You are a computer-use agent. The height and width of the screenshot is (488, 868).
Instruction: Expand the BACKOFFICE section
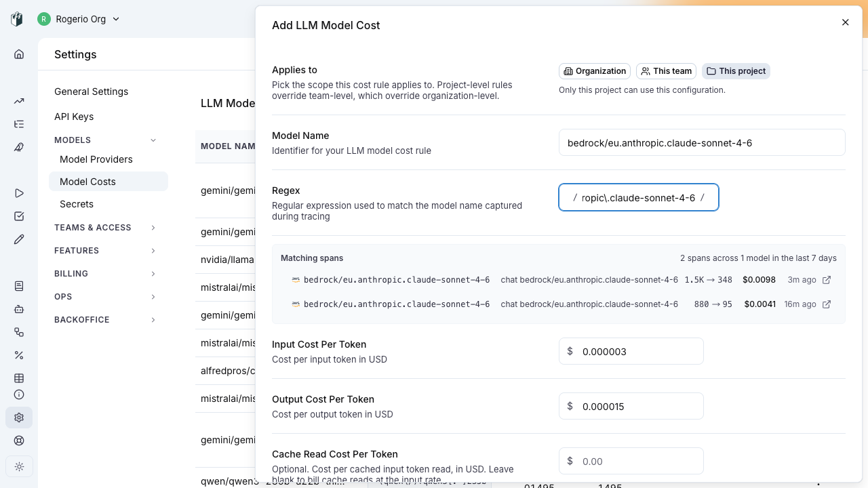coord(106,320)
